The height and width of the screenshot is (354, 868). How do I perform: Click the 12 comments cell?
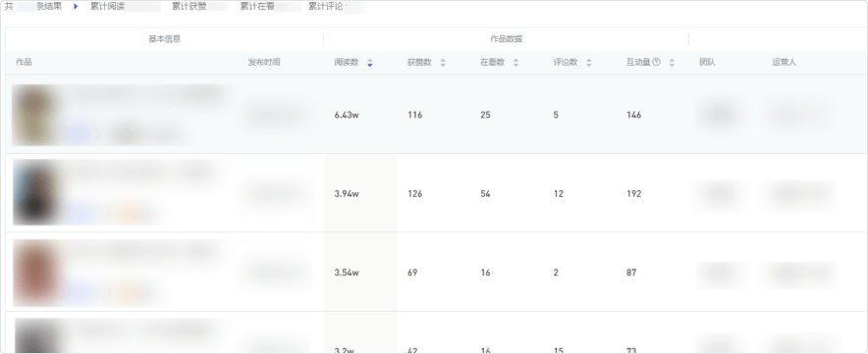[559, 194]
